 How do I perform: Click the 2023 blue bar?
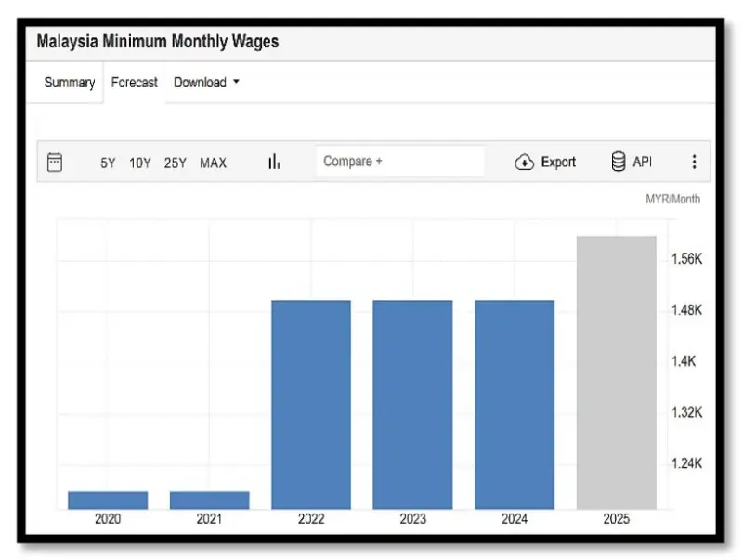pos(412,405)
